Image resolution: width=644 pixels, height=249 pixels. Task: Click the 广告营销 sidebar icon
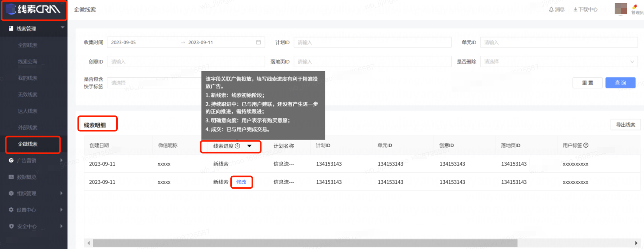[x=11, y=161]
